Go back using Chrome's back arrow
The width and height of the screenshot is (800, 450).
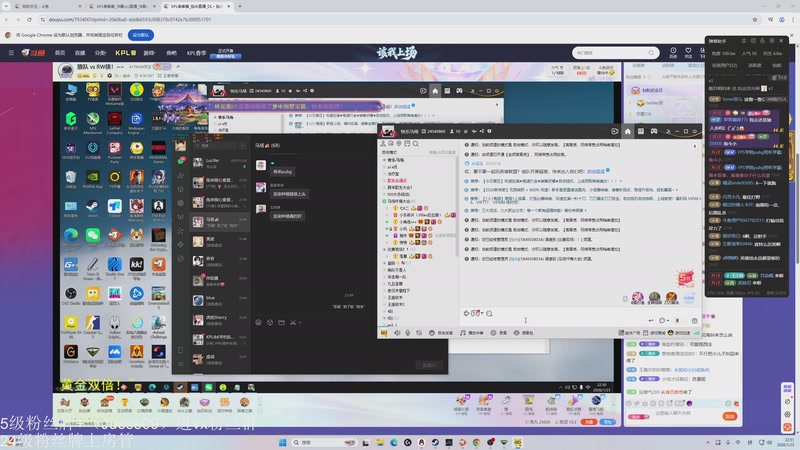[x=7, y=19]
